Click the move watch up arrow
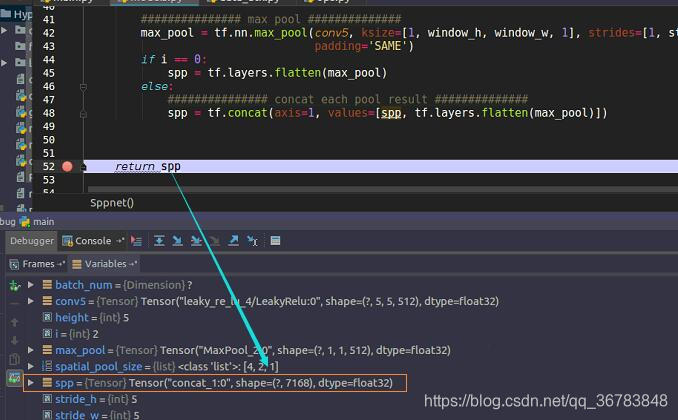The width and height of the screenshot is (678, 420). (14, 322)
